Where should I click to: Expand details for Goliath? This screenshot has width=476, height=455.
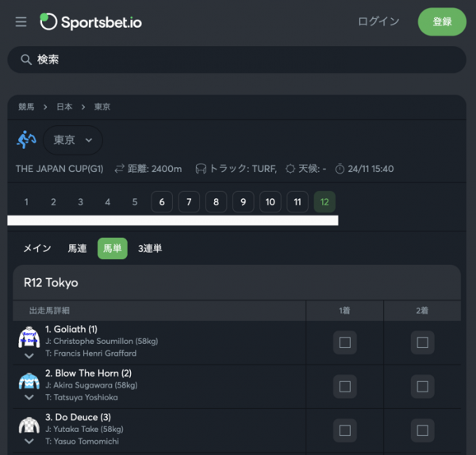[x=29, y=356]
